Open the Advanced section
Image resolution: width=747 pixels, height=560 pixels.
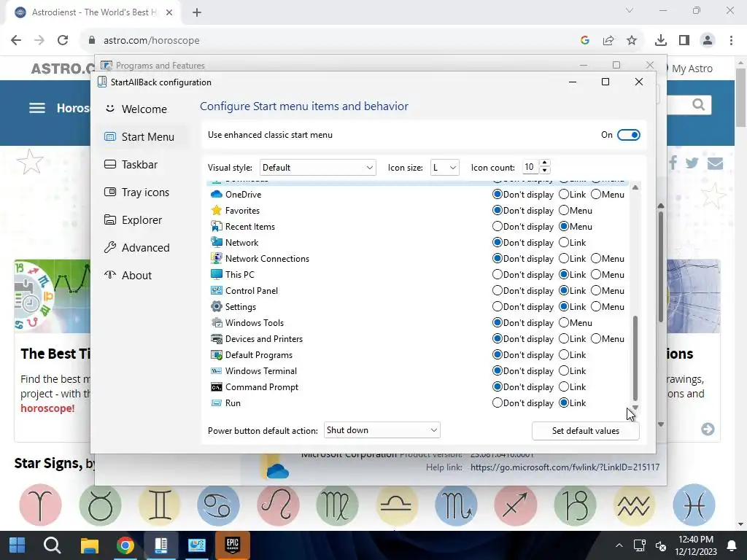coord(136,247)
